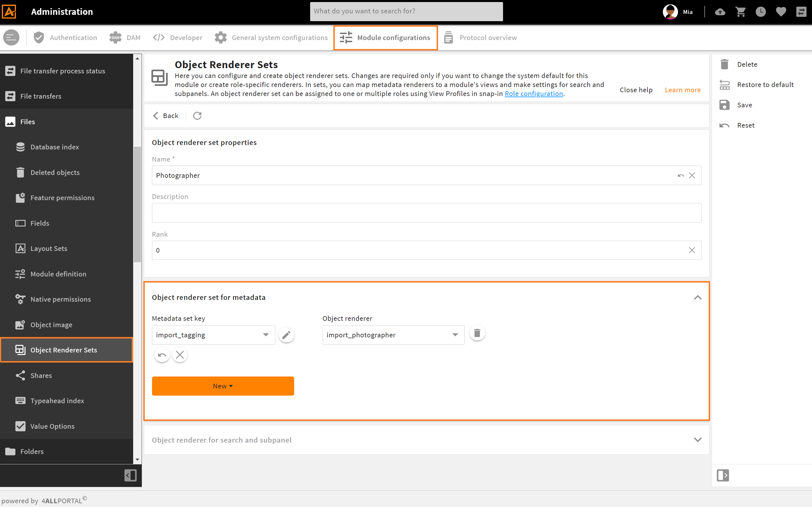Click the undo arrow in the Name field

click(x=681, y=175)
